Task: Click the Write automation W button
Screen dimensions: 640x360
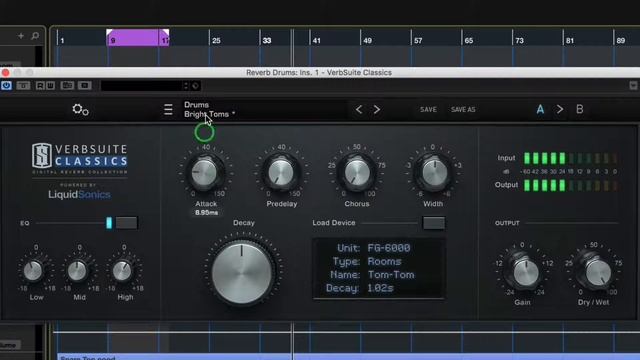Action: pyautogui.click(x=50, y=85)
